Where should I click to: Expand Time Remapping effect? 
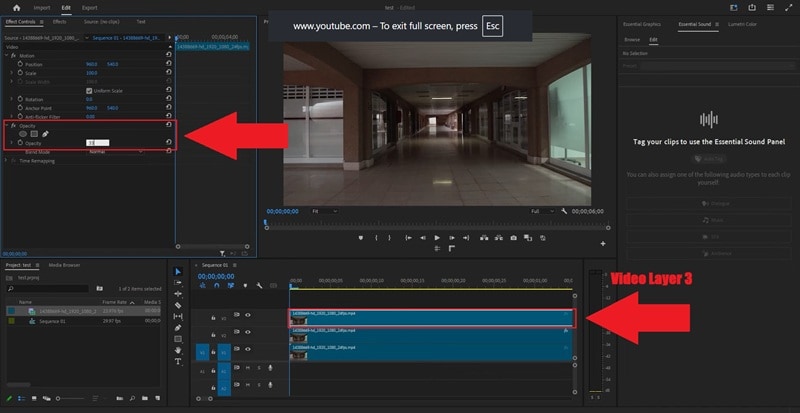coord(6,161)
